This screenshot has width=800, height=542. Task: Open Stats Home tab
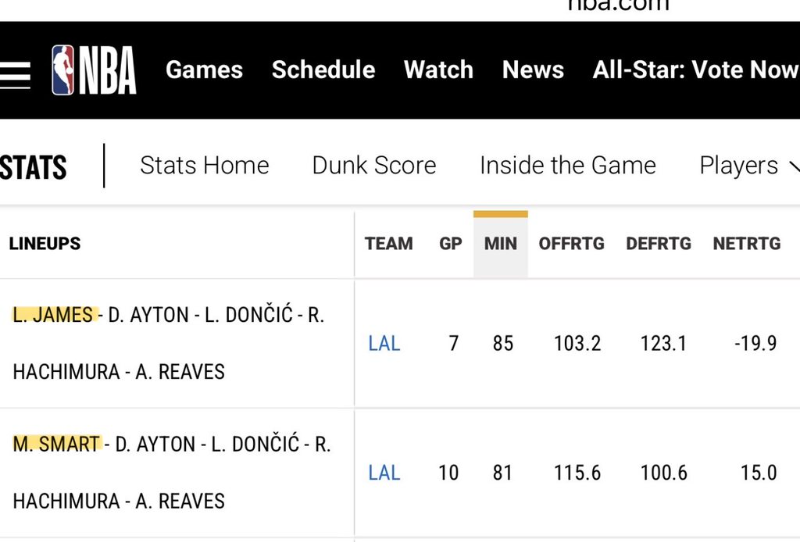tap(204, 165)
